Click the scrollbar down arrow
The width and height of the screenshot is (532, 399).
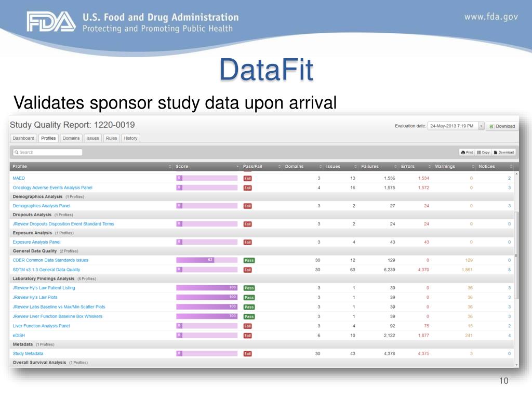[516, 365]
